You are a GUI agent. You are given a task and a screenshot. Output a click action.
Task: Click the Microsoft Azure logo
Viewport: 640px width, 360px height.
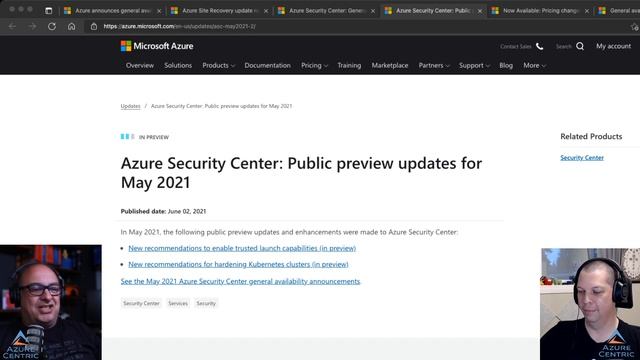click(157, 46)
